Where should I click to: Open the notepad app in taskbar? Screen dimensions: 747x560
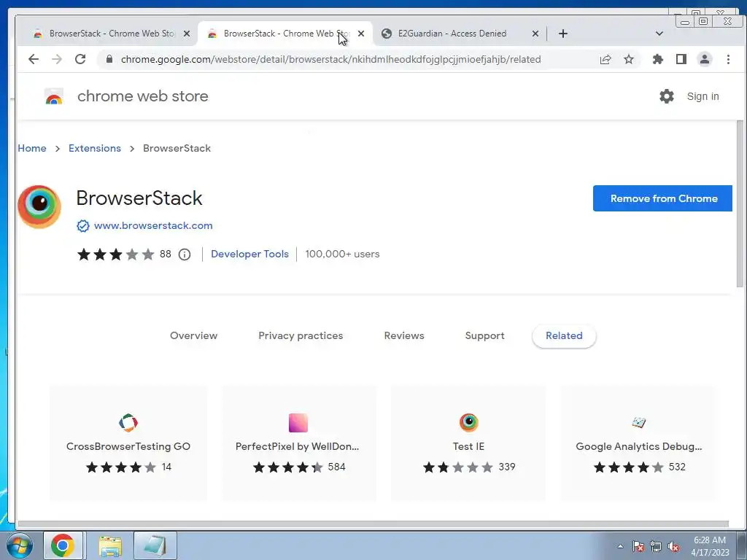[155, 545]
